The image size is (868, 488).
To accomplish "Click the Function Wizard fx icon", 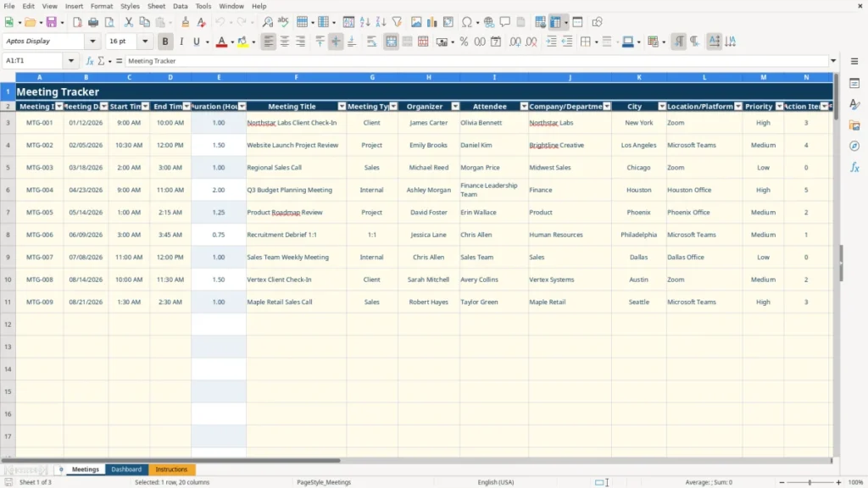I will [x=90, y=61].
